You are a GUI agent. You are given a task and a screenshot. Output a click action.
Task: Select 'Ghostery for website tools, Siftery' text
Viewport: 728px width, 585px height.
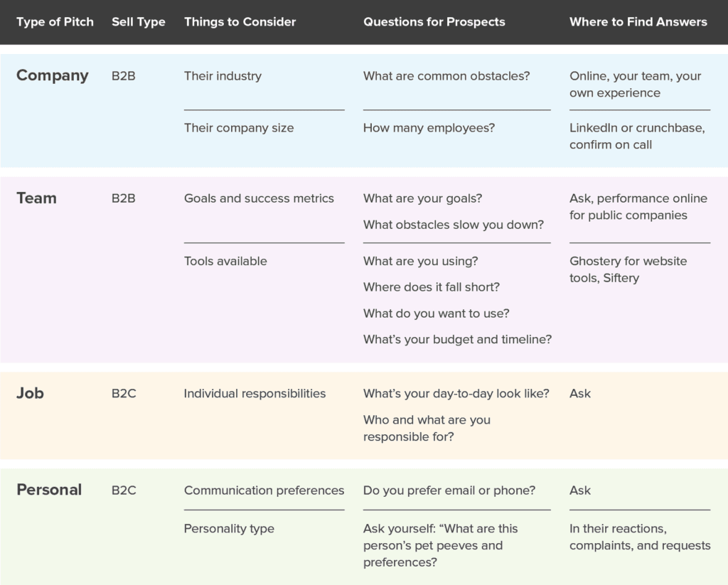628,269
